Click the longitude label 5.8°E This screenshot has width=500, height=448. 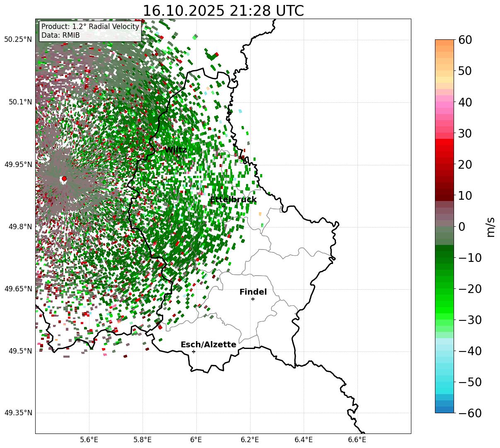point(143,440)
